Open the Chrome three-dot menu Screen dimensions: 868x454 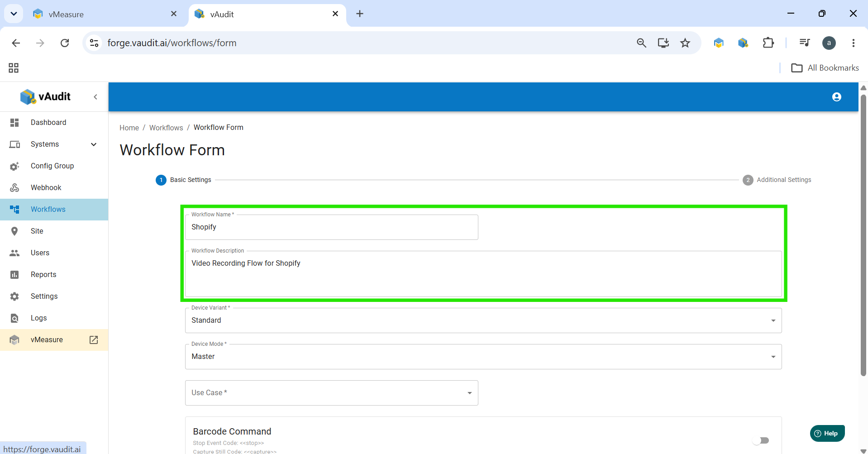(x=854, y=43)
